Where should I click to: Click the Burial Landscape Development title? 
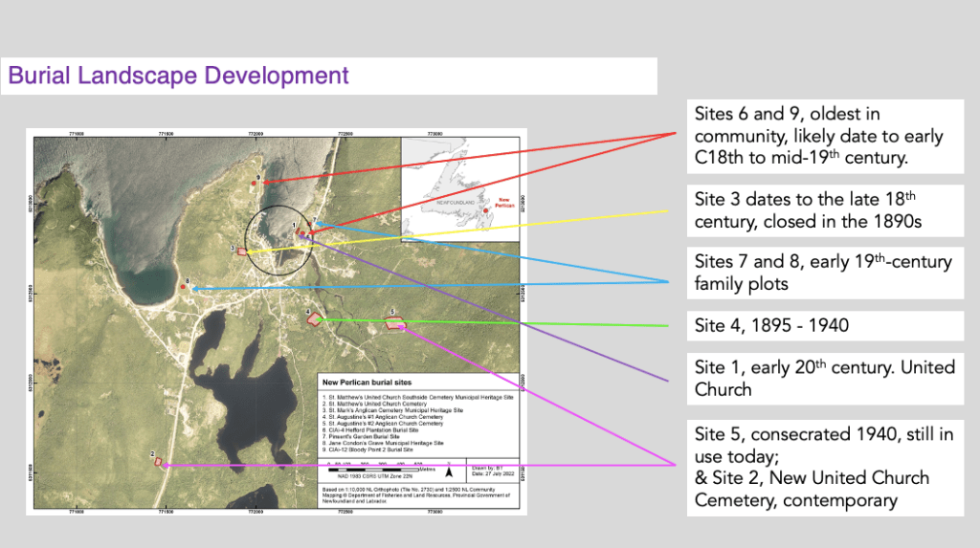point(179,75)
